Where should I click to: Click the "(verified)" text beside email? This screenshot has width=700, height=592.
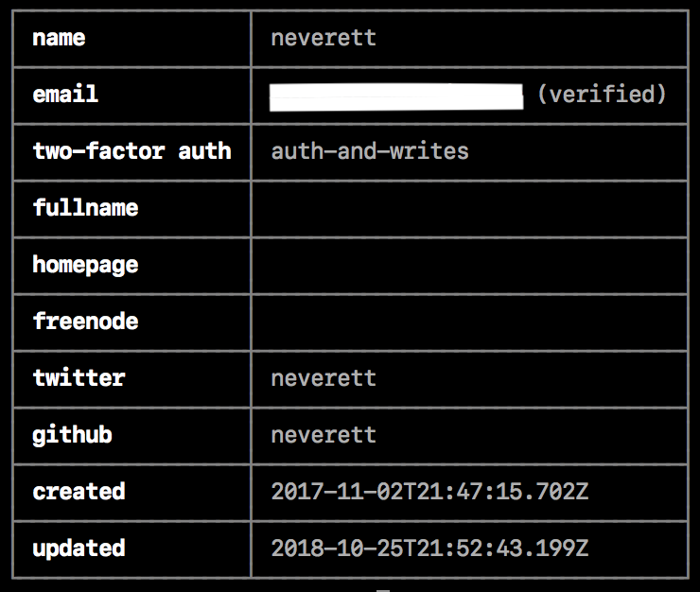(602, 95)
